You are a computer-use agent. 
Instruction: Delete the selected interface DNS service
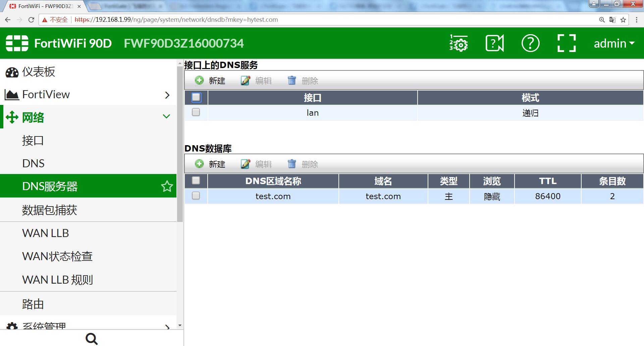coord(303,80)
